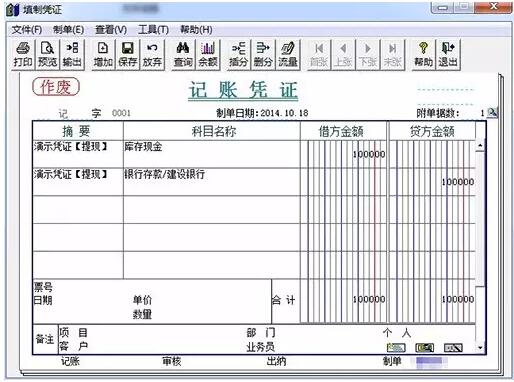Discard changes with 放弃 icon
This screenshot has width=514, height=382.
point(152,55)
